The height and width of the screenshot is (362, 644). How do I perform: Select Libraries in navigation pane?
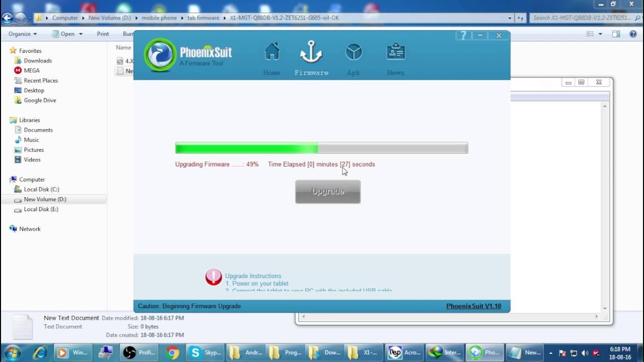point(29,120)
